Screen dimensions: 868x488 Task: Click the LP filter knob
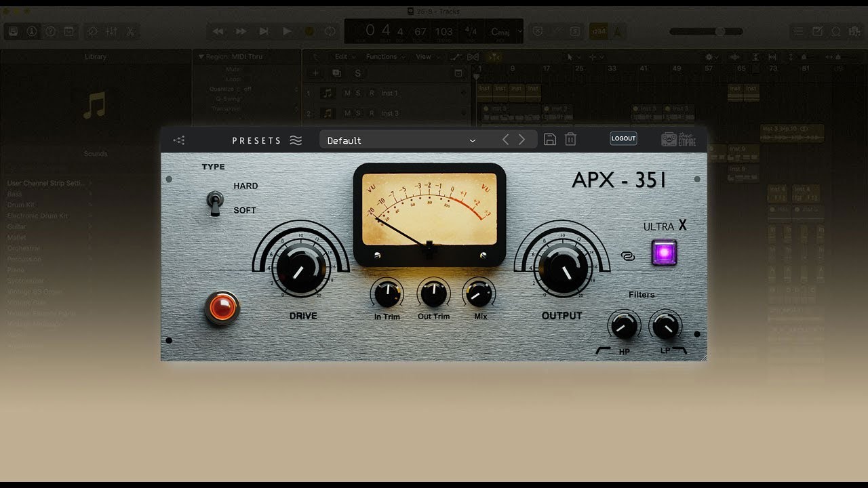[665, 327]
